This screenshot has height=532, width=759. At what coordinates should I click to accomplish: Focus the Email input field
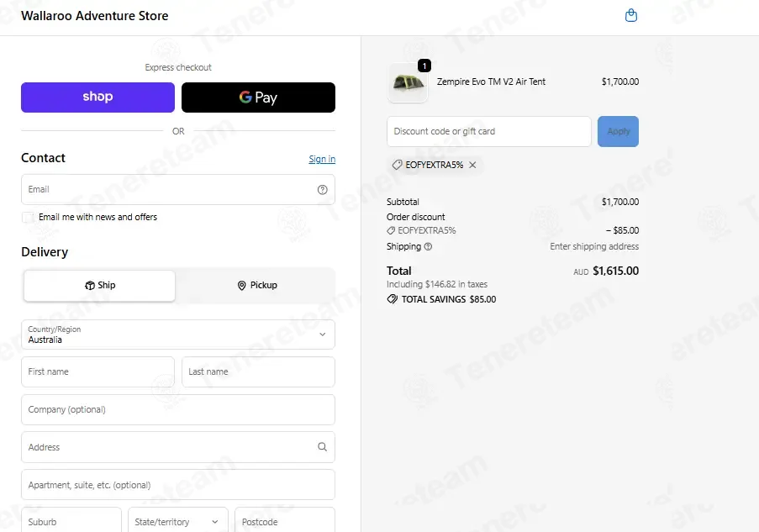coord(178,189)
